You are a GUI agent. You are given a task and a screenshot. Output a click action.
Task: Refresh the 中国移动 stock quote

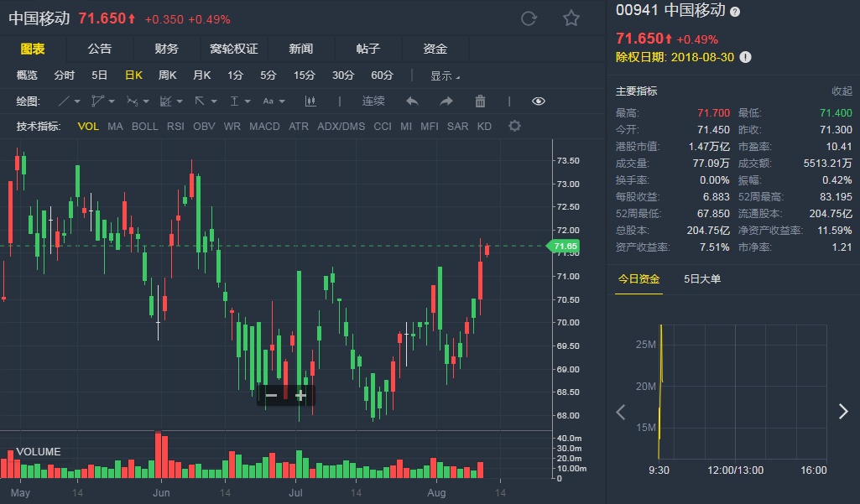[529, 18]
